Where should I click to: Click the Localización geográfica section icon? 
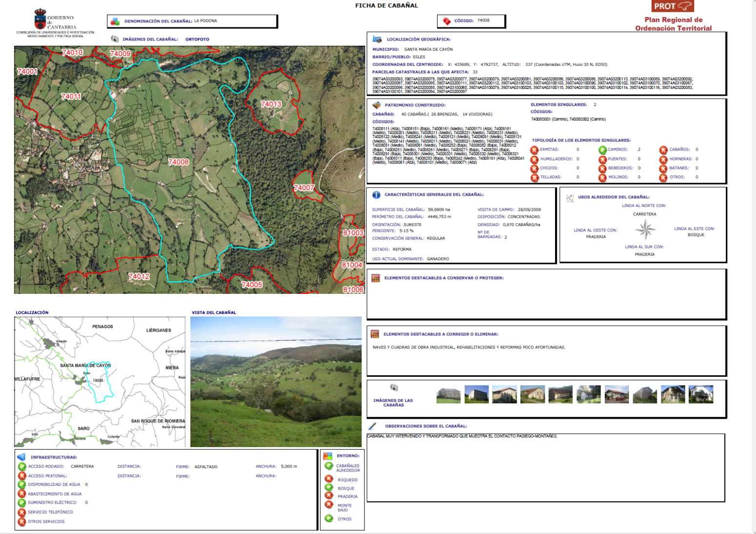(377, 39)
